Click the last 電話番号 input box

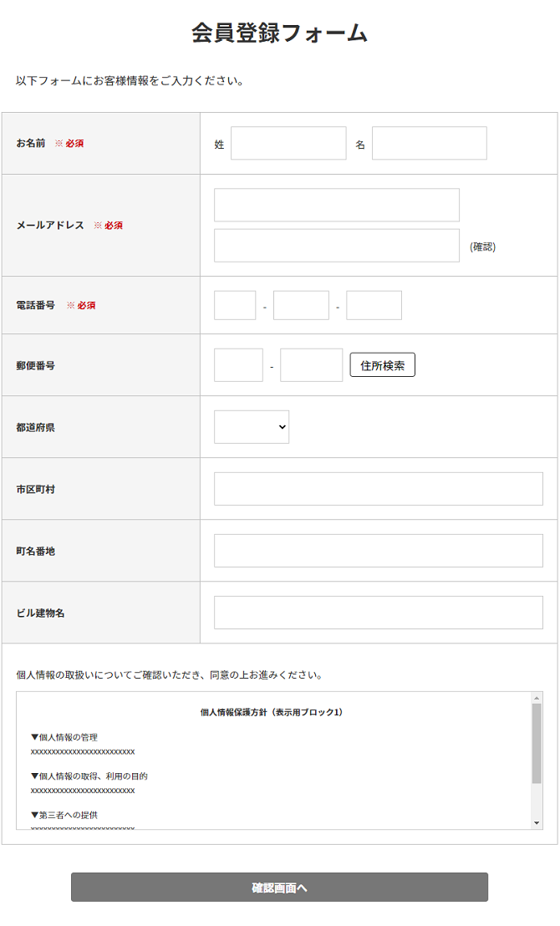tap(374, 305)
